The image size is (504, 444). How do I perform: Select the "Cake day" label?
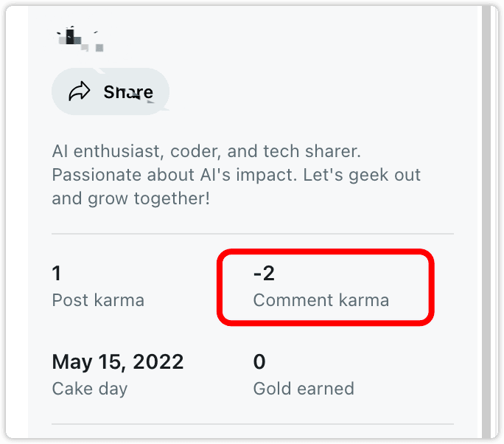tap(89, 388)
